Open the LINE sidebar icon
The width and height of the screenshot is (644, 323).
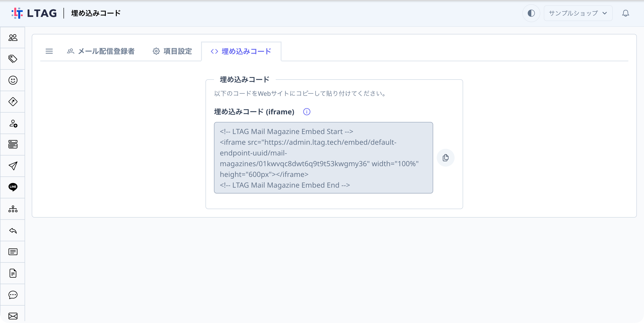13,187
